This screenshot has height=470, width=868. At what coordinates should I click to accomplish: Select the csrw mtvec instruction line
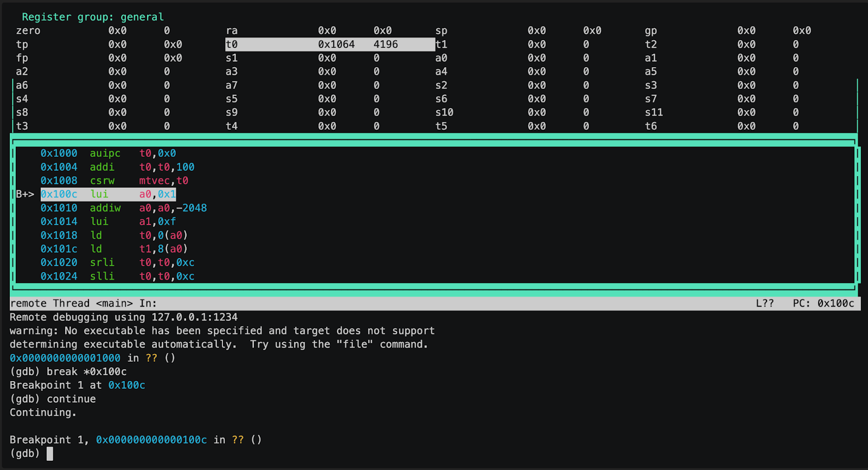point(114,181)
